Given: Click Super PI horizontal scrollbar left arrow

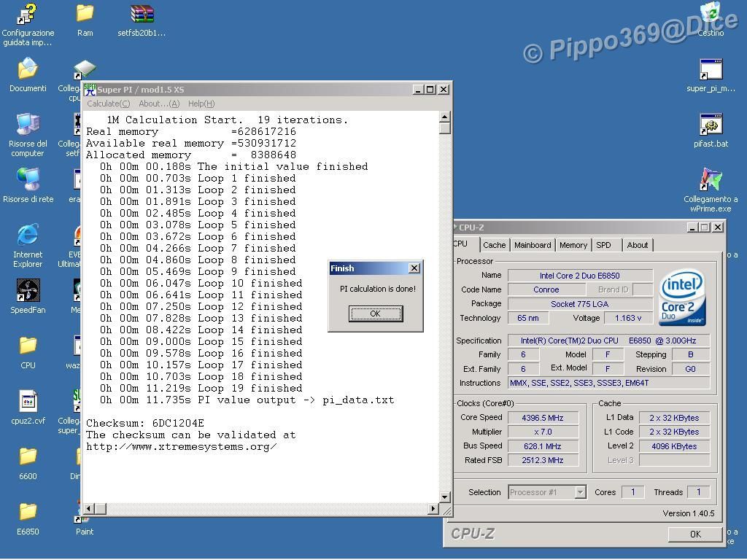Looking at the screenshot, I should tap(88, 508).
